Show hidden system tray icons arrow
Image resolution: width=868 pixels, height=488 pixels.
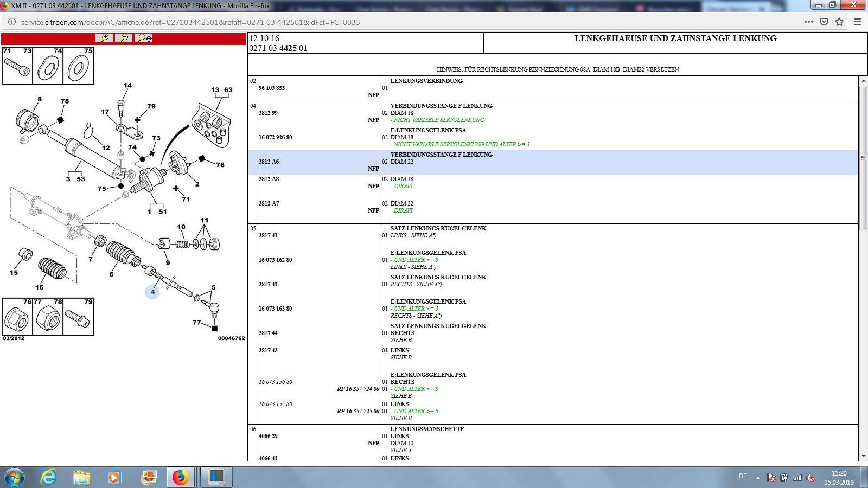pos(758,478)
